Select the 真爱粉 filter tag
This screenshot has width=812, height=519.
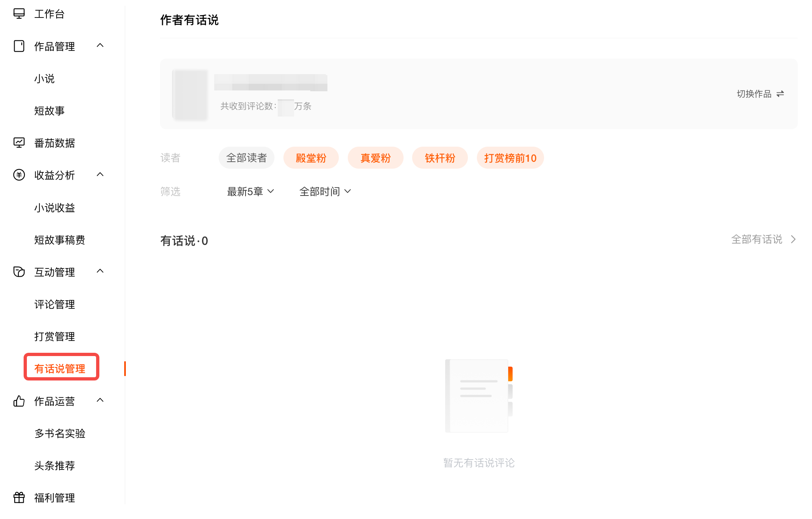point(375,158)
